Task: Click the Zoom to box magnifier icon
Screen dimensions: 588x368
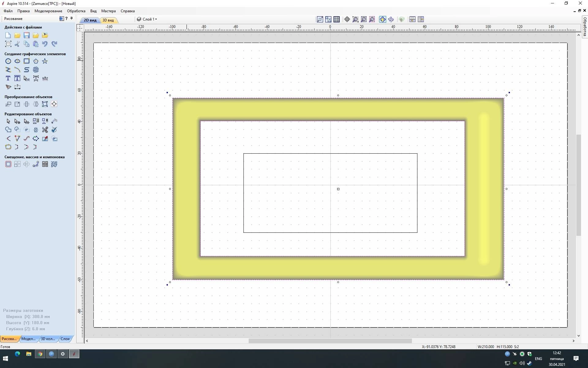Action: [x=355, y=19]
